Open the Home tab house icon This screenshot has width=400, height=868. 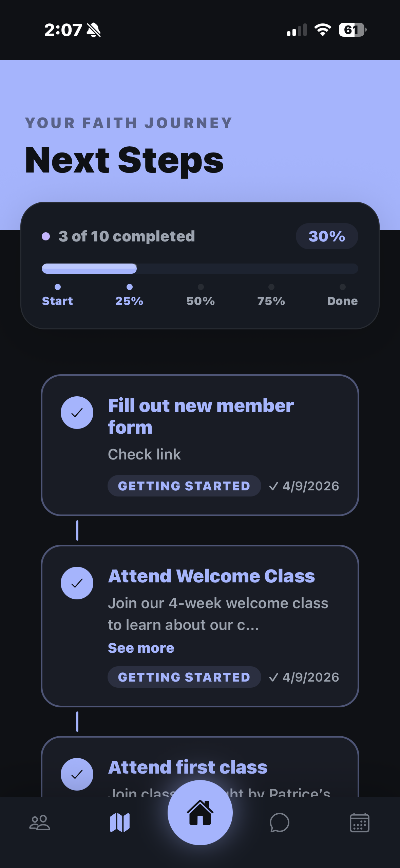coord(200,813)
